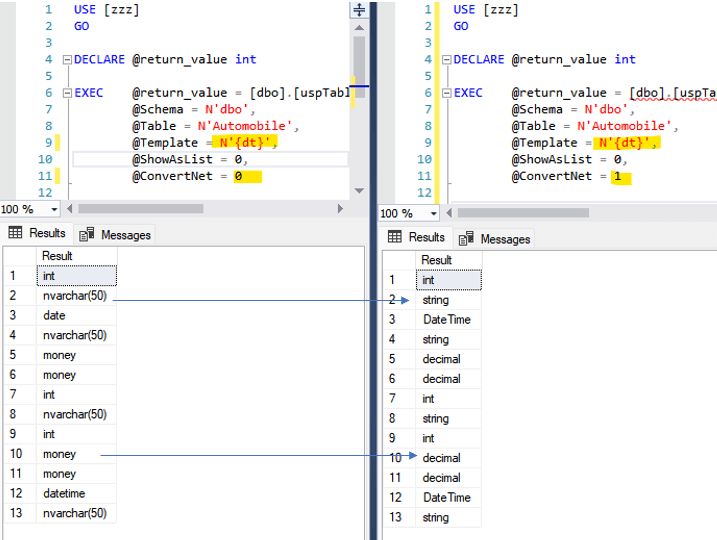Select 'nvarchar(50)' cell in left row 8
Screen dimensions: 717x540
[76, 414]
